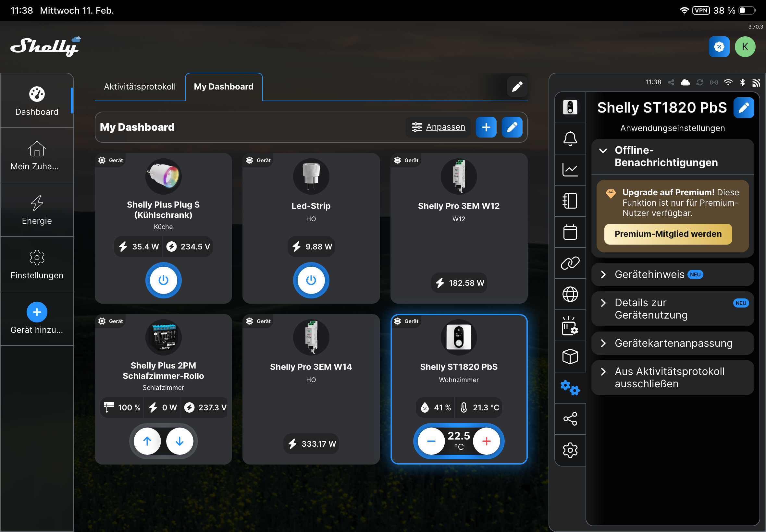Open the notifications bell icon in device sidebar
The image size is (766, 532).
570,138
